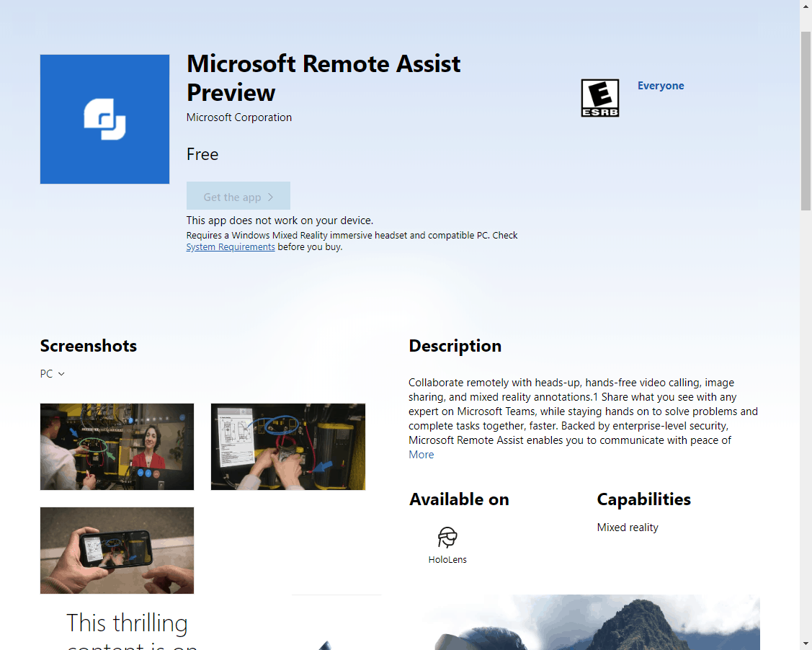Click the scrollbar down arrow

(x=806, y=644)
